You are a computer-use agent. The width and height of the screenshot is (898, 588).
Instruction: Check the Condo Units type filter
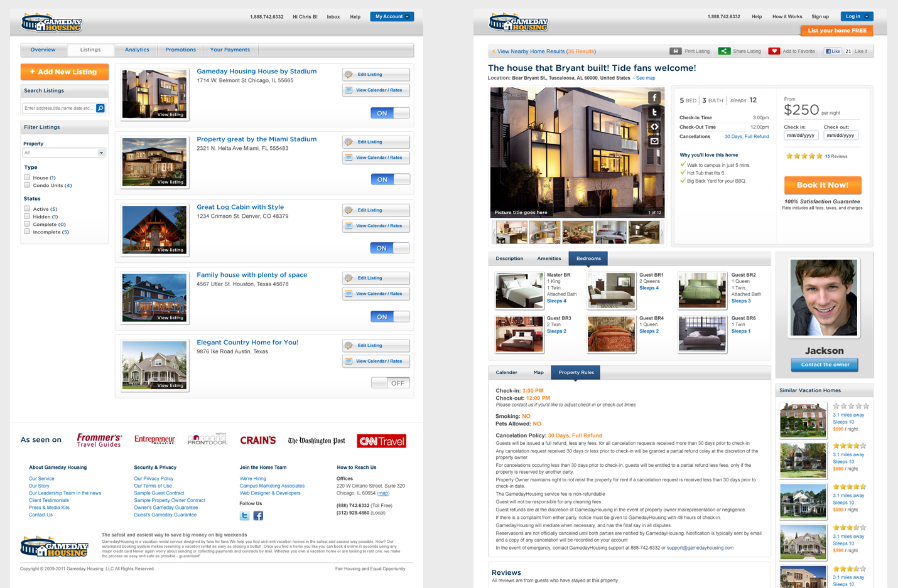coord(27,185)
